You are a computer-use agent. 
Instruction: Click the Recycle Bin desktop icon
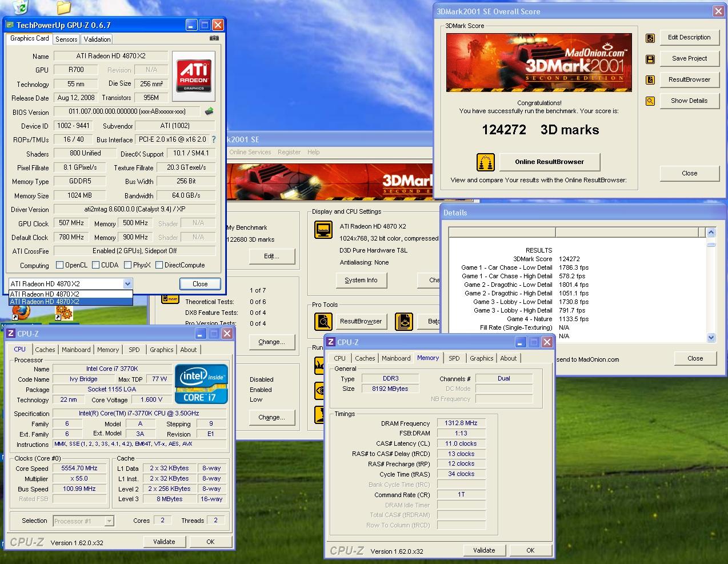[21, 7]
